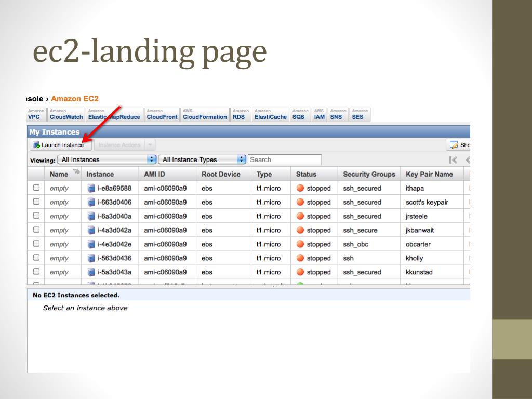Click the greyed Instance Actions button
This screenshot has width=532, height=399.
(119, 145)
